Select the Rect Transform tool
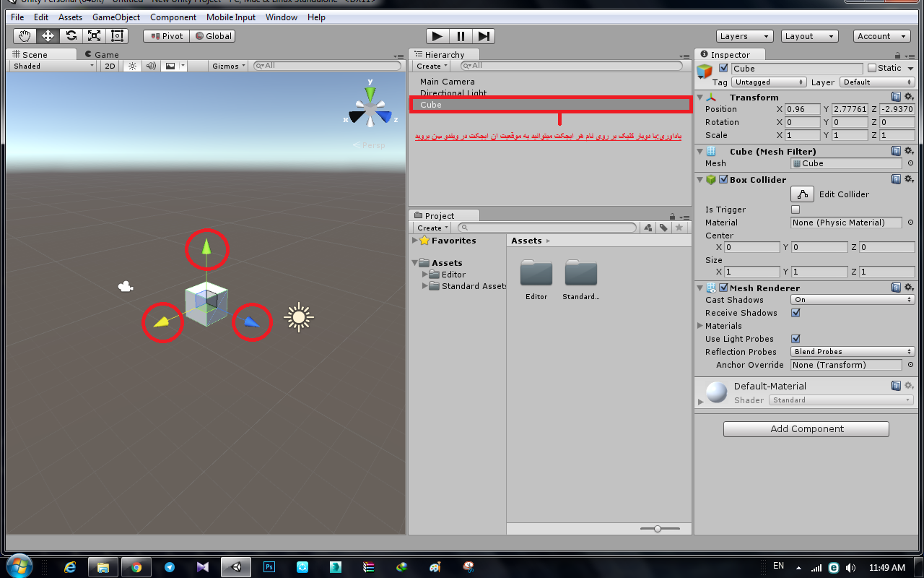This screenshot has height=578, width=924. tap(117, 36)
